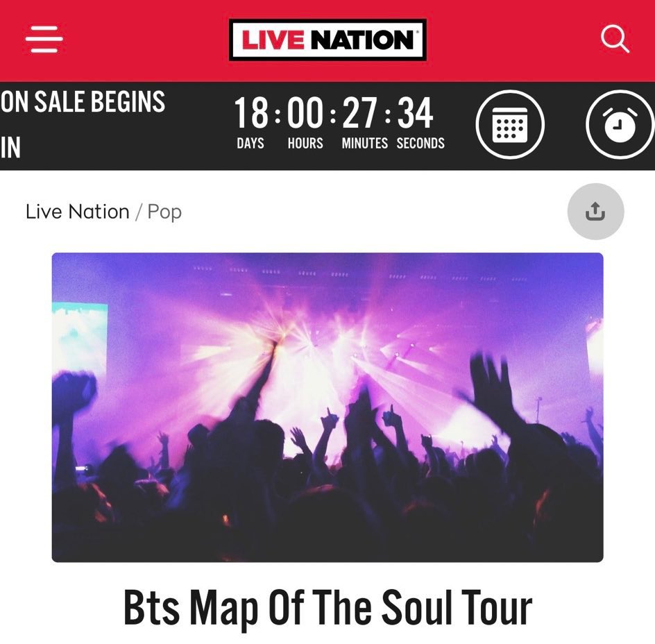
Task: Click the countdown seconds value 34
Action: pyautogui.click(x=415, y=113)
